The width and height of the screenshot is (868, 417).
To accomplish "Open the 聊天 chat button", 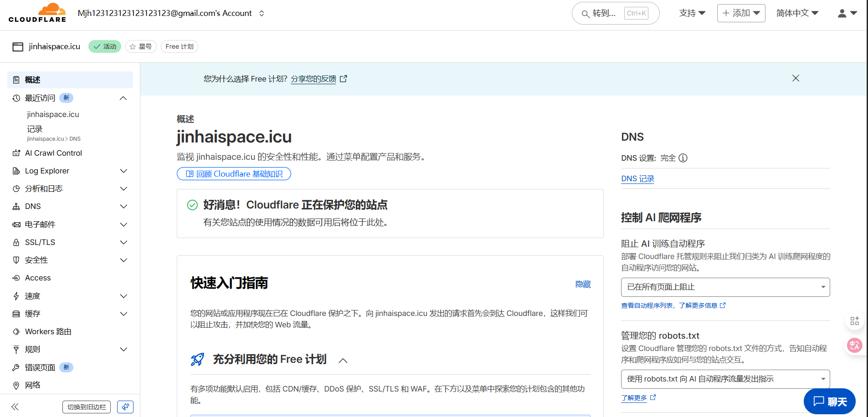I will (x=829, y=401).
